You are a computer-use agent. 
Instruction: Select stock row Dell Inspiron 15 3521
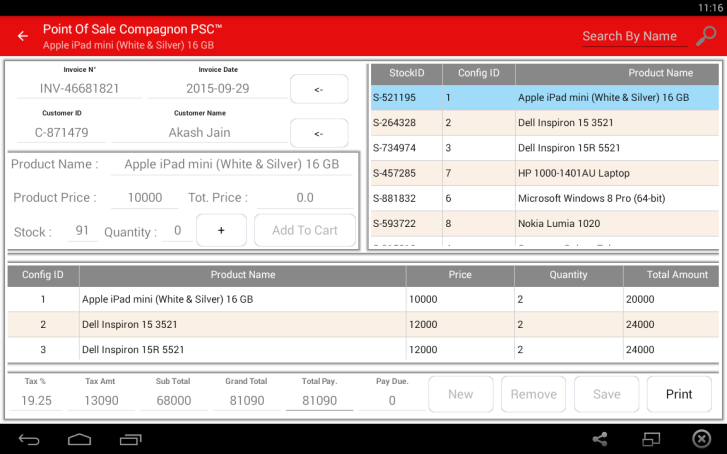coord(545,123)
